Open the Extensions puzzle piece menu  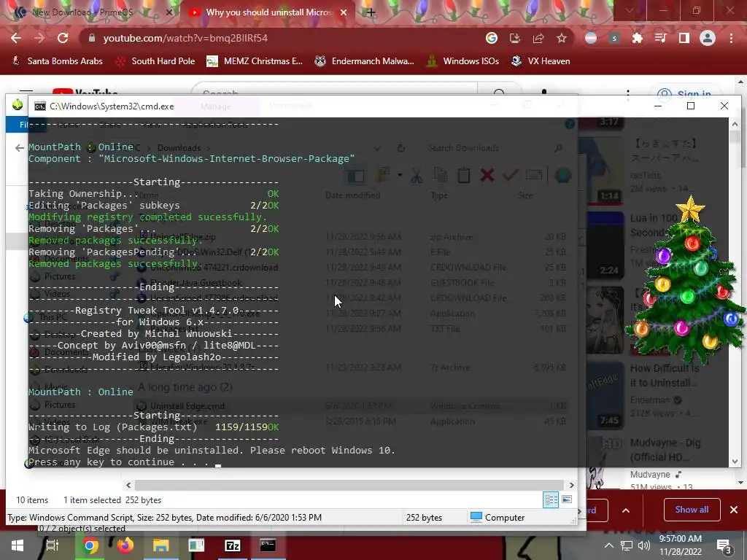coord(637,38)
